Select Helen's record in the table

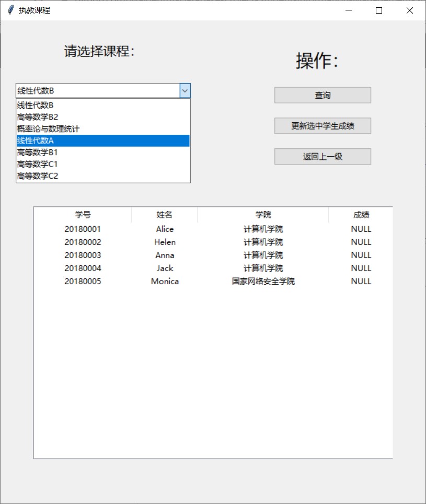point(165,242)
